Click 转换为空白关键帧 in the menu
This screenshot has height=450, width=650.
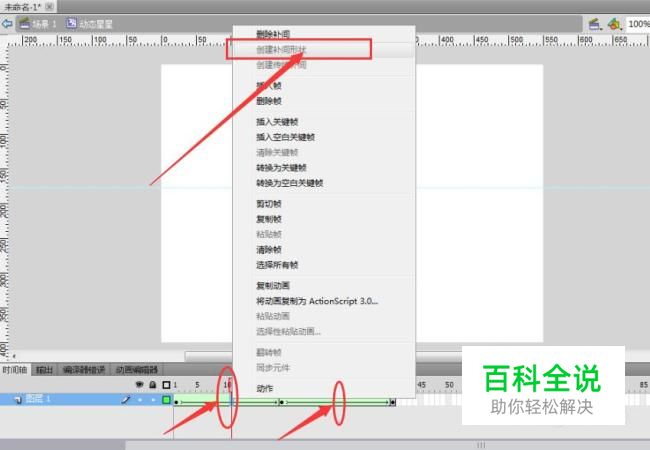pos(290,183)
